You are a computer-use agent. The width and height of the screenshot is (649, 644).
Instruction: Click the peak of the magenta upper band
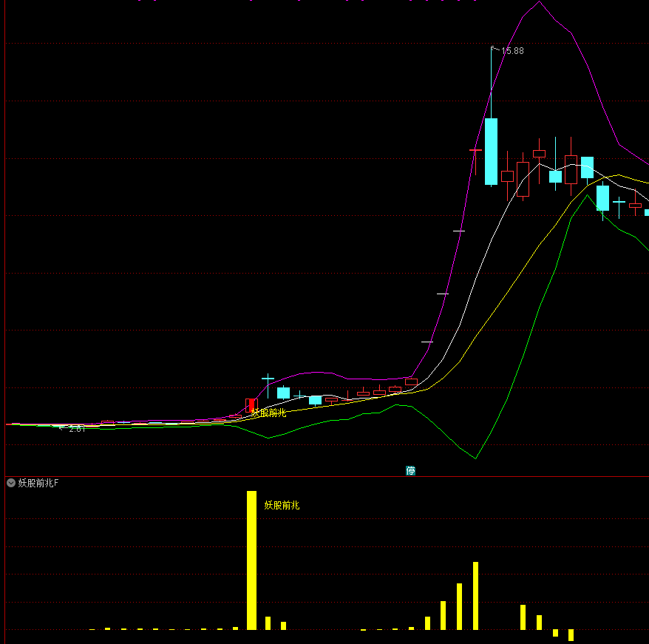[539, 2]
